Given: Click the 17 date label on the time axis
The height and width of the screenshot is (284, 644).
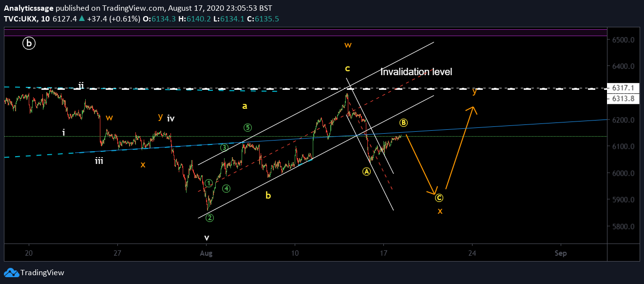Looking at the screenshot, I should tap(383, 254).
